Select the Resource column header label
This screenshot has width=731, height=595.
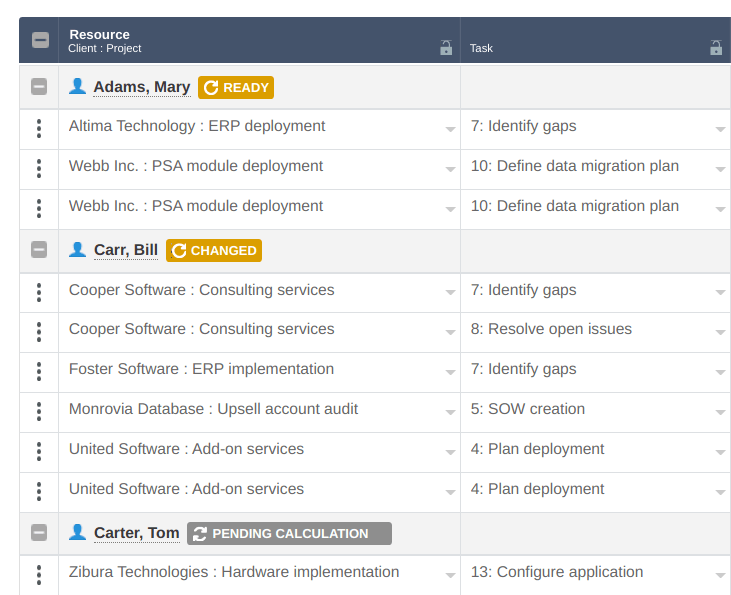pos(99,35)
